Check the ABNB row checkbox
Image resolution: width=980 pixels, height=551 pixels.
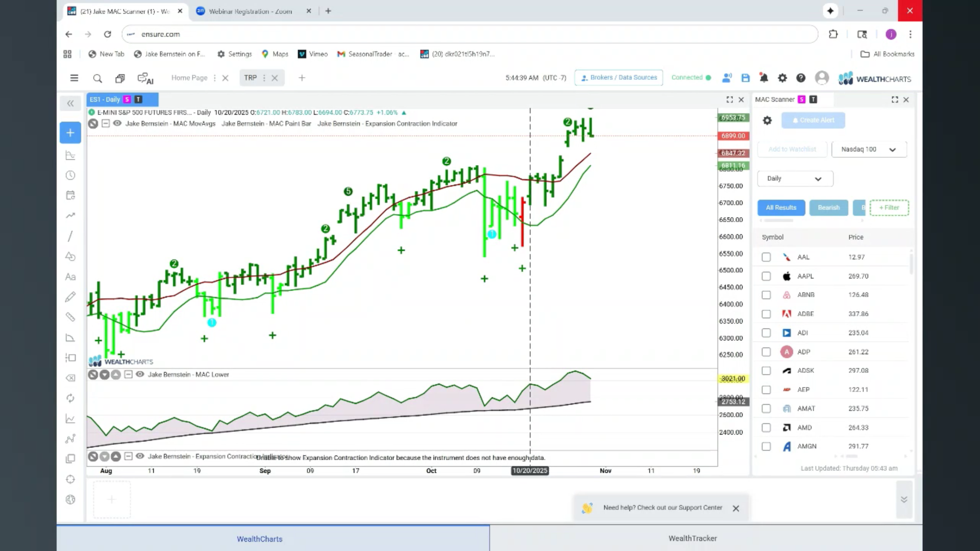(x=766, y=295)
